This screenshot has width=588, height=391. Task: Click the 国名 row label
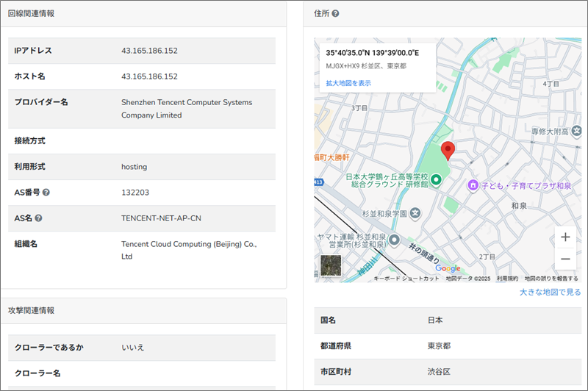[x=328, y=320]
